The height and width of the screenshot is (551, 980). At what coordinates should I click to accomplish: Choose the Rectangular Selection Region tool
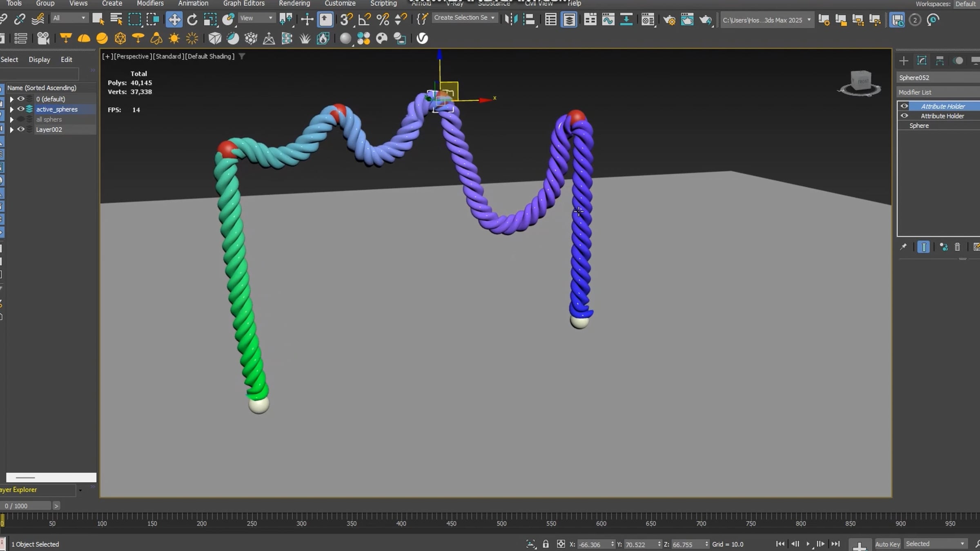point(135,19)
